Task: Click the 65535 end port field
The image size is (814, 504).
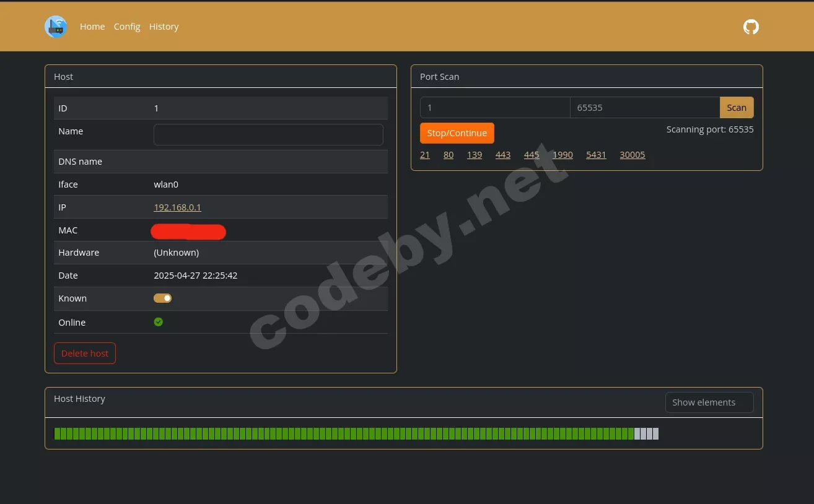Action: [x=644, y=107]
